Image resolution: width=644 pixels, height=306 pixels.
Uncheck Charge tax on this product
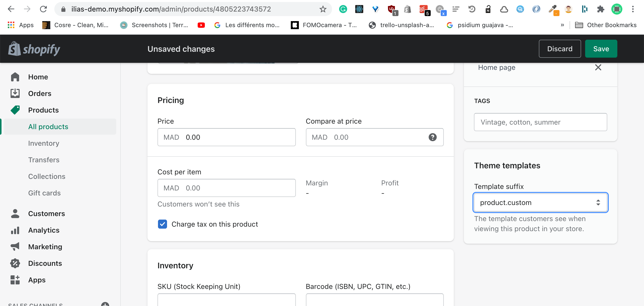click(x=162, y=224)
